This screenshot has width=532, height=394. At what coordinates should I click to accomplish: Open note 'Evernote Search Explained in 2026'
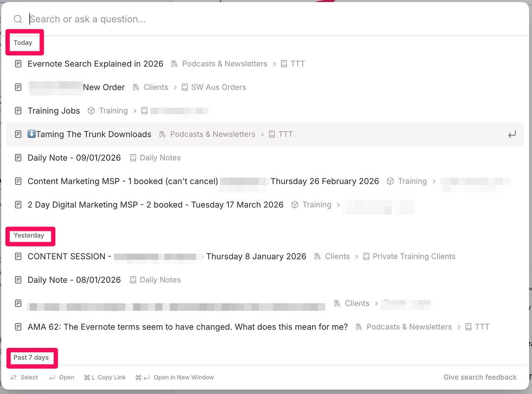coord(95,64)
